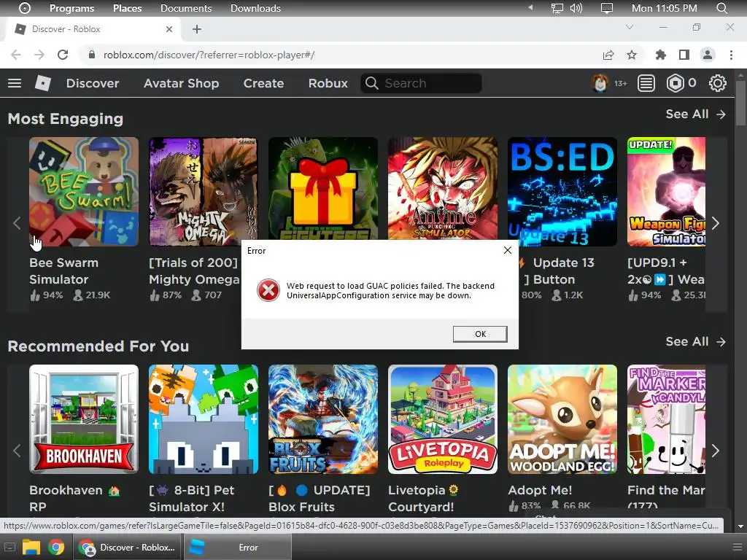
Task: Reload the browser page
Action: (x=63, y=55)
